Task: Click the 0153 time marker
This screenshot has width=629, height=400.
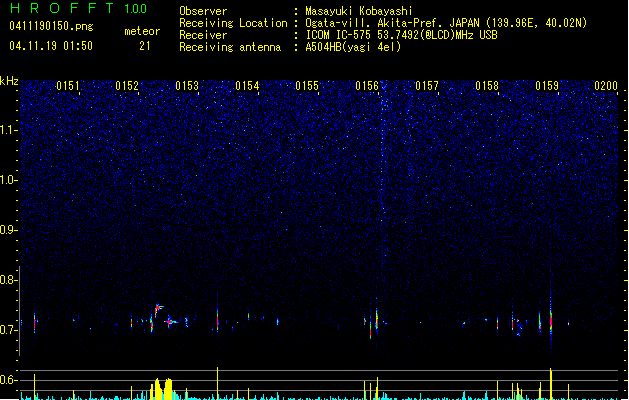Action: click(187, 86)
